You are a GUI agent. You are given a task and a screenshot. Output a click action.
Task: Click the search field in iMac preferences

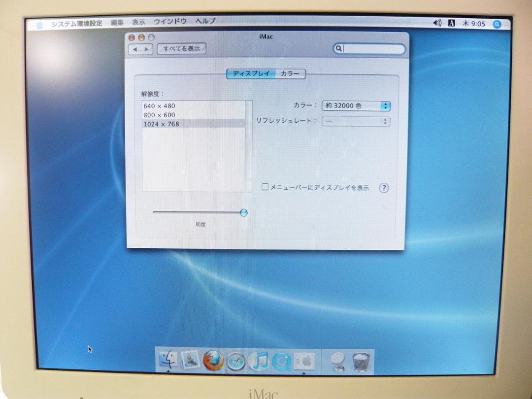(x=369, y=49)
